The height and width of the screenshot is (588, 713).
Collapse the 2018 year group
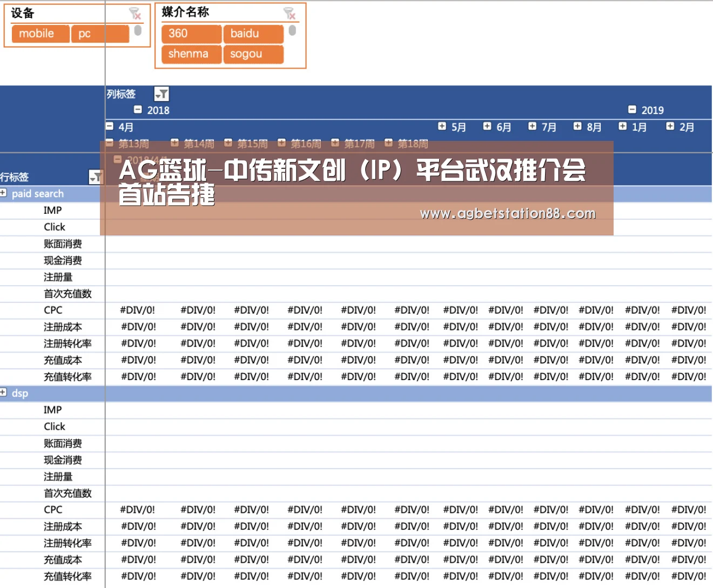click(x=138, y=110)
